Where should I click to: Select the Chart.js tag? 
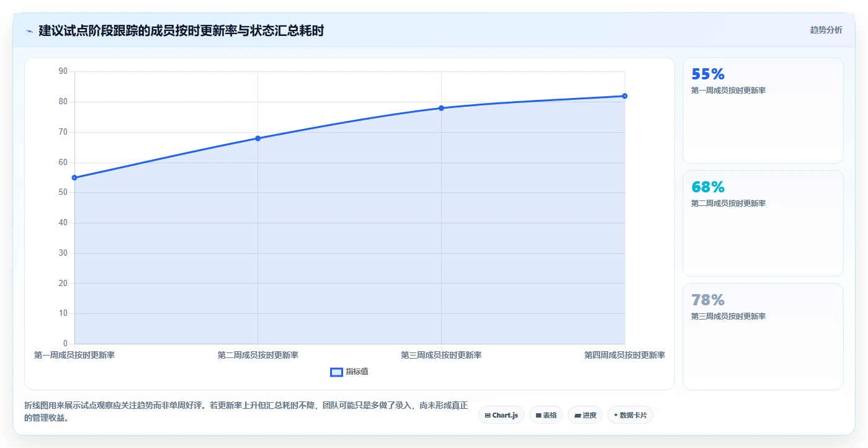click(x=501, y=415)
